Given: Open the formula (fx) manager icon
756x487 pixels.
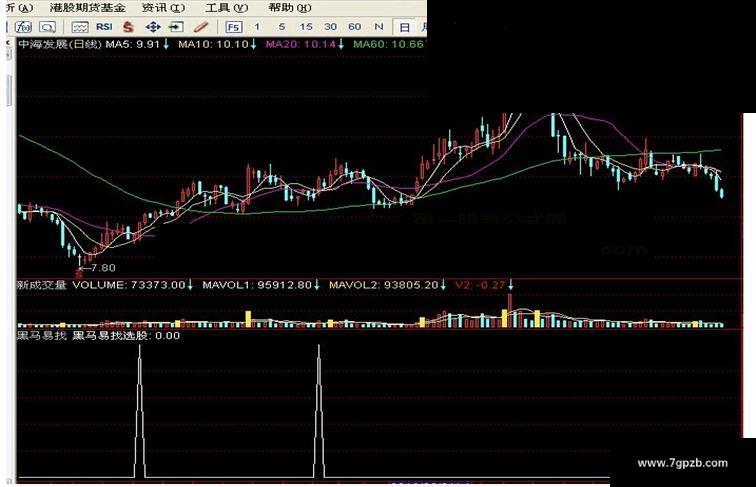Looking at the screenshot, I should [x=23, y=27].
